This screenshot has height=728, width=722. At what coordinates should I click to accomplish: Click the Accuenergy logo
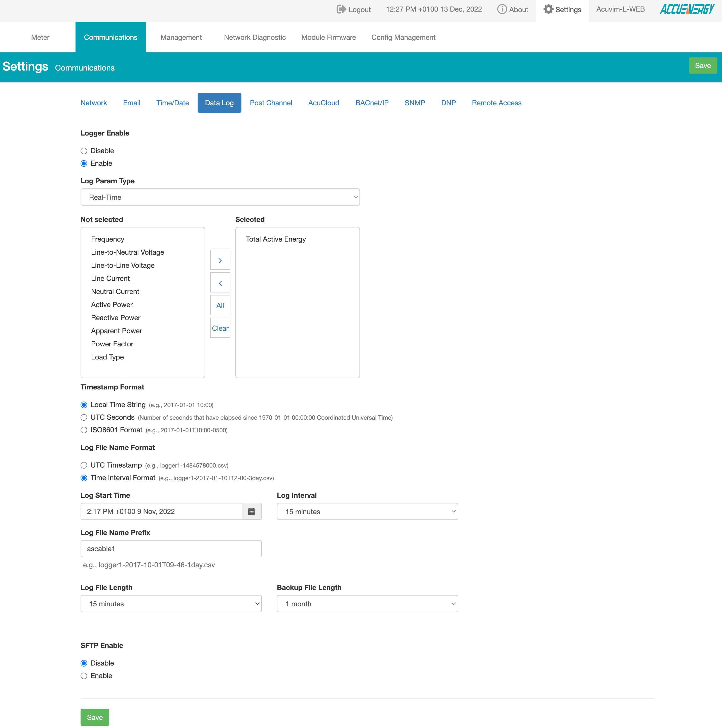pos(687,9)
